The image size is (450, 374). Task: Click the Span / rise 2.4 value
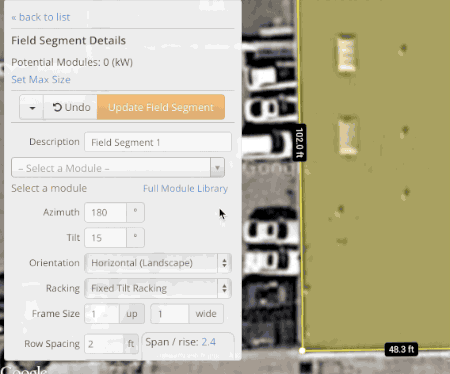tap(209, 342)
